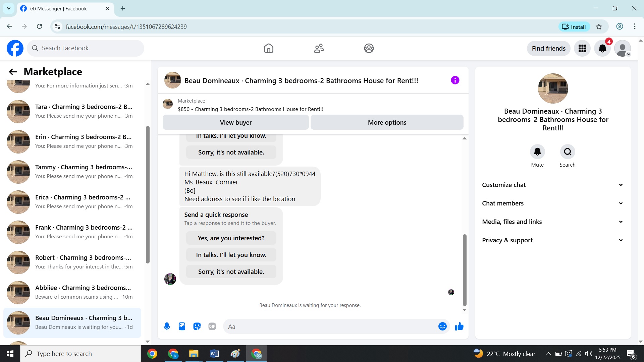Expand Media, files and links

(x=553, y=222)
